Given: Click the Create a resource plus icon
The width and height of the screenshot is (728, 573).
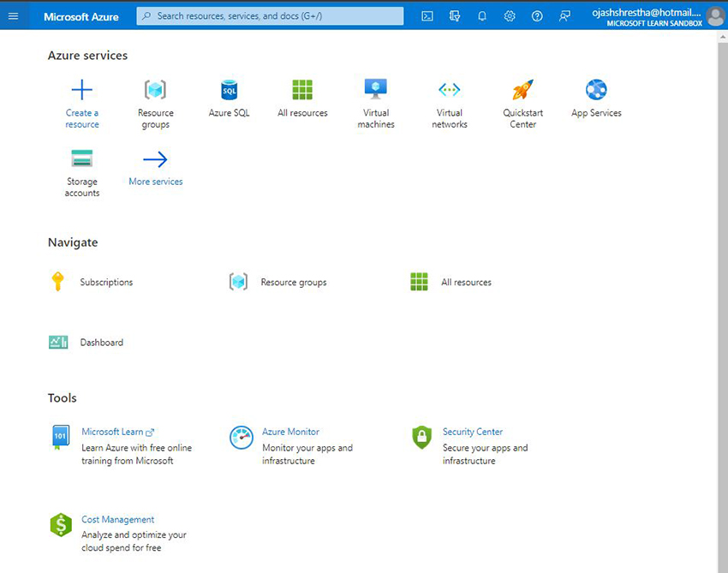Looking at the screenshot, I should (x=81, y=90).
